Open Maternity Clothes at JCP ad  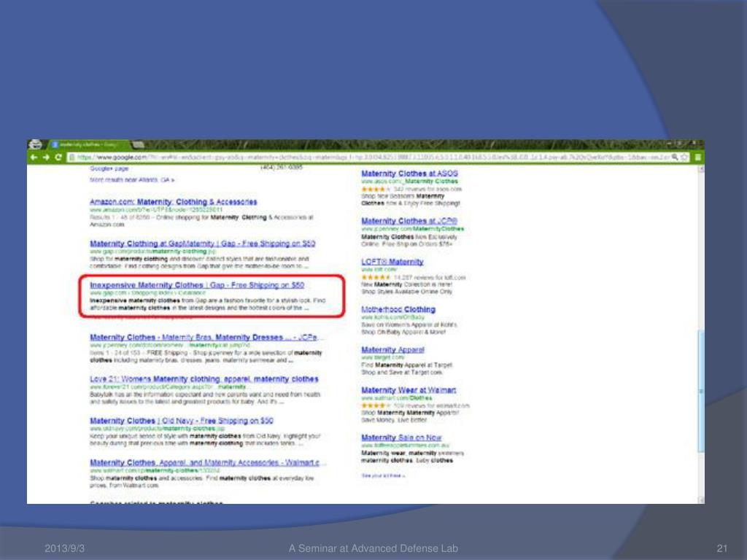[409, 221]
